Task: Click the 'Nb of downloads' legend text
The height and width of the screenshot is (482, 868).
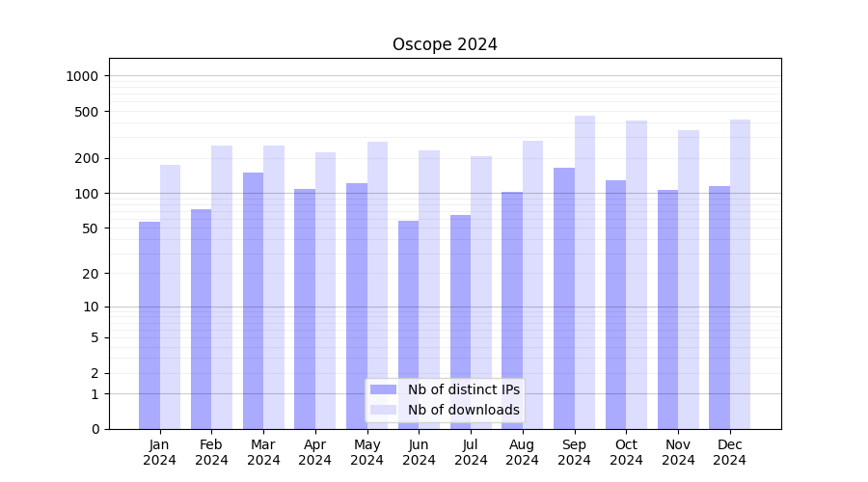Action: 464,410
